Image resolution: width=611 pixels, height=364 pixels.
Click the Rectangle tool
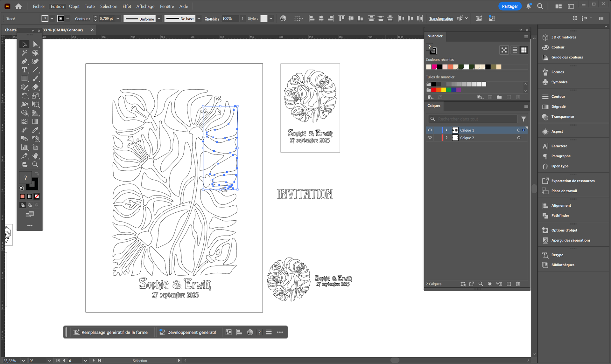pyautogui.click(x=24, y=79)
